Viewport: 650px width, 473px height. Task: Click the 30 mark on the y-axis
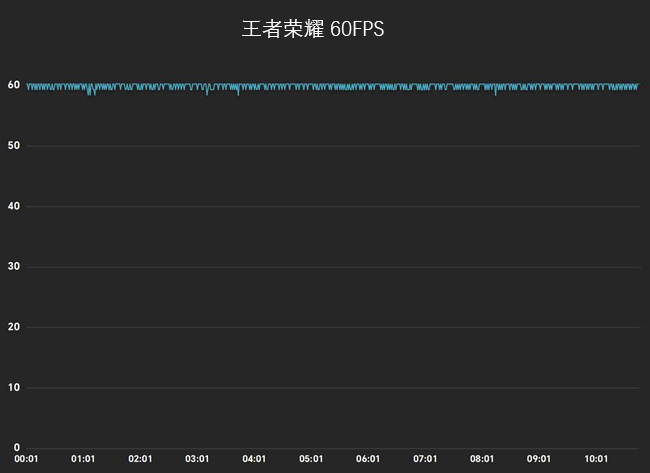tap(14, 267)
